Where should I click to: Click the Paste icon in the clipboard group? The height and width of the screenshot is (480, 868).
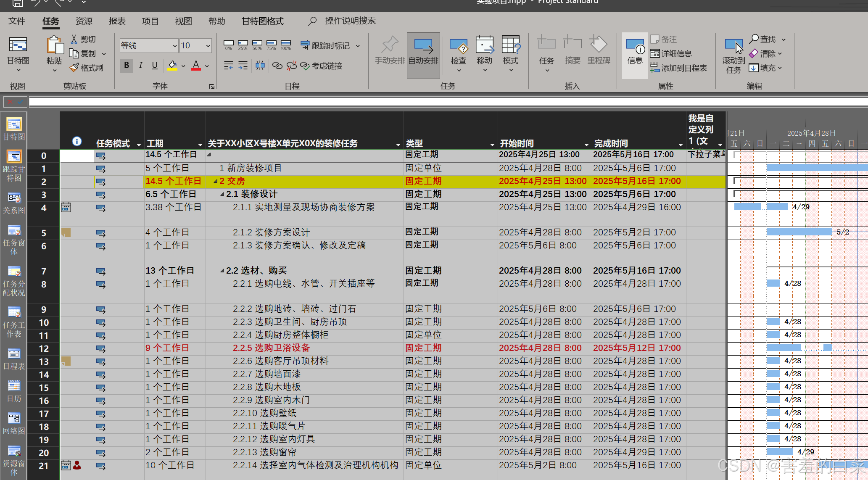pos(54,46)
